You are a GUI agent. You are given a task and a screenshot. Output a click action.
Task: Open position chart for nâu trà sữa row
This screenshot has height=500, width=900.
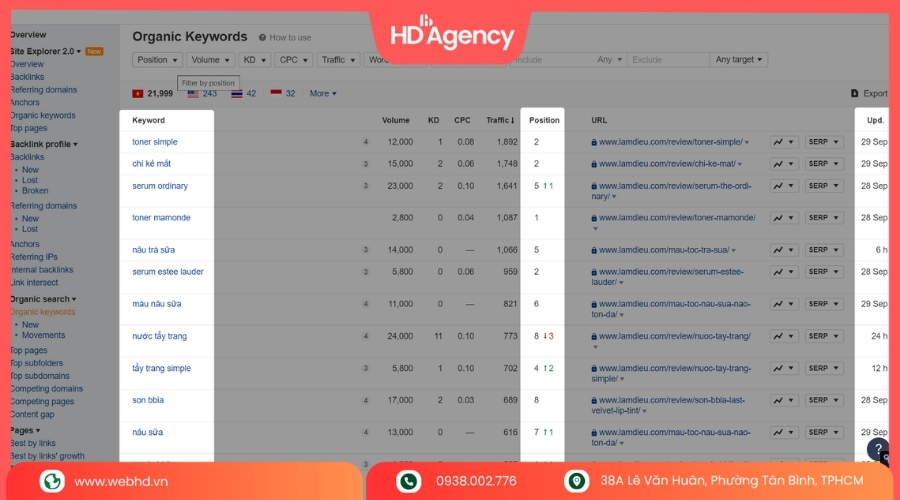pyautogui.click(x=783, y=250)
